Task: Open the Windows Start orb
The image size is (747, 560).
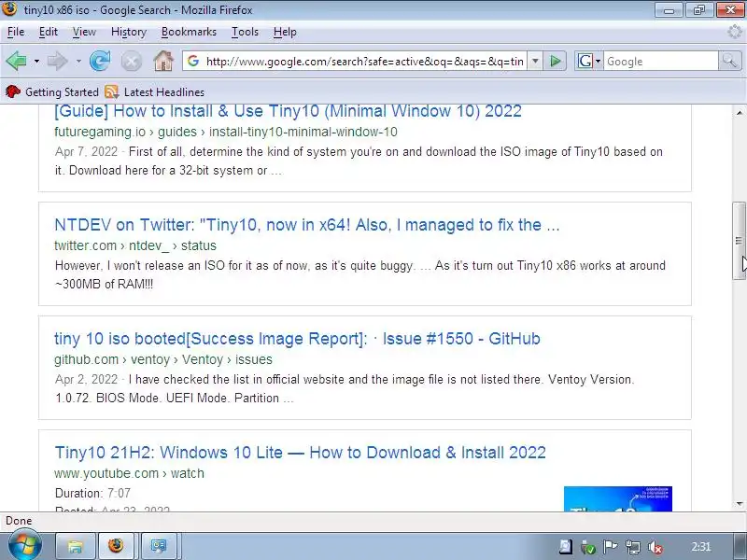Action: pos(24,546)
